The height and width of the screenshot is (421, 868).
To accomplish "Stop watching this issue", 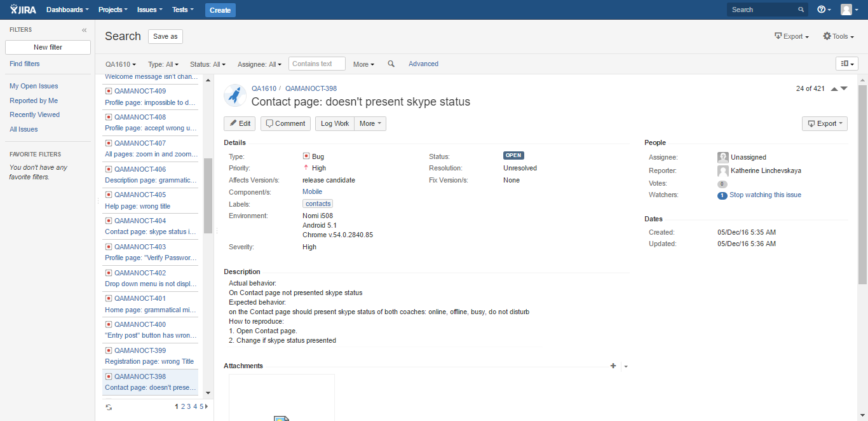I will (x=766, y=195).
